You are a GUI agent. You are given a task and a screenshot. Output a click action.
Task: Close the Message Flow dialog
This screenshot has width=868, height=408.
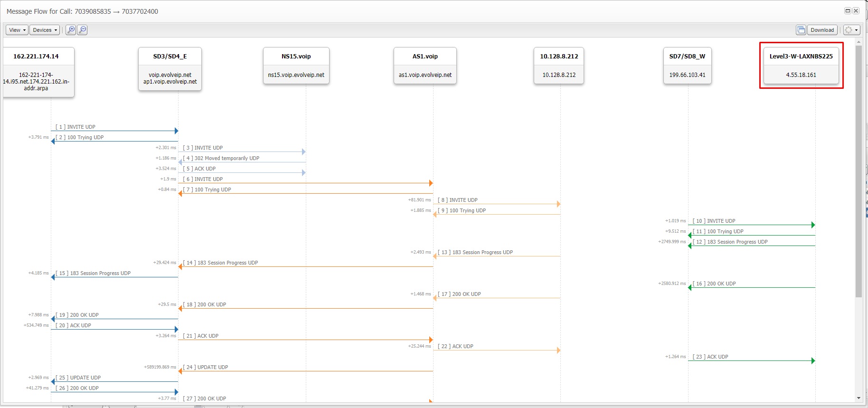pyautogui.click(x=856, y=11)
